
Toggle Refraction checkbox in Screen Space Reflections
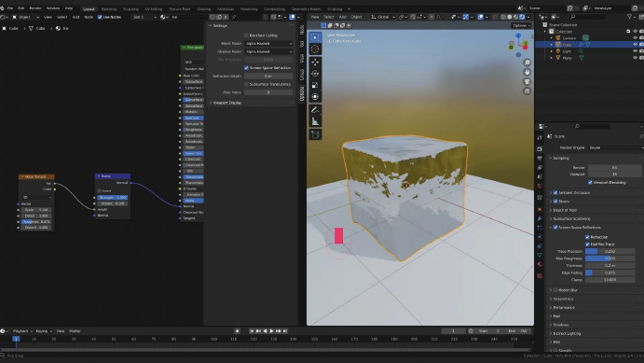[x=587, y=237]
